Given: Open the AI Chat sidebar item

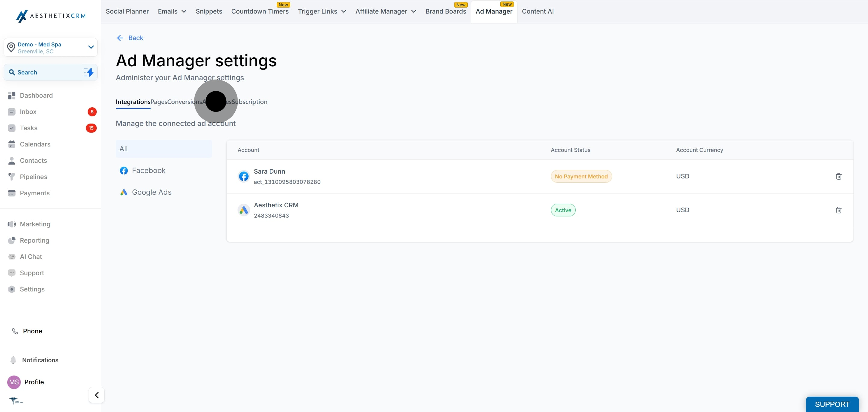Looking at the screenshot, I should click(x=31, y=256).
